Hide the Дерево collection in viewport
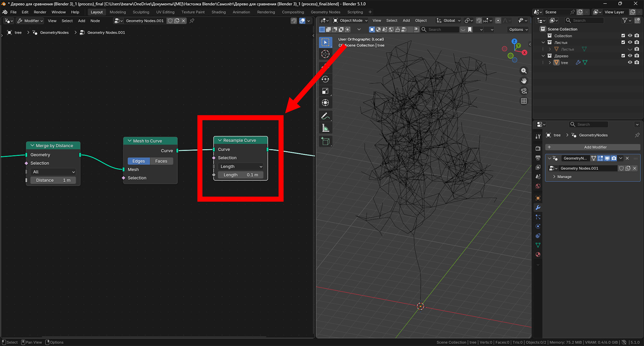The height and width of the screenshot is (346, 644). 630,56
